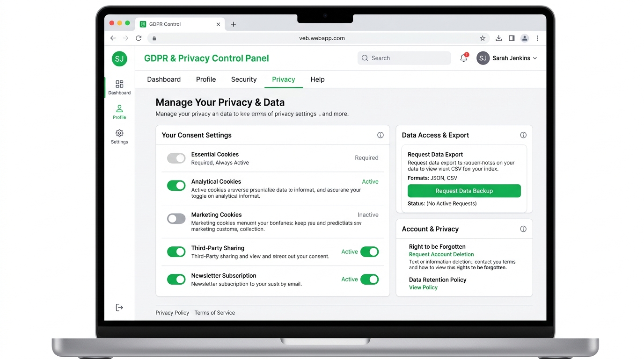Viewport: 644px width, 359px height.
Task: Toggle the browser side panel icon
Action: (512, 38)
